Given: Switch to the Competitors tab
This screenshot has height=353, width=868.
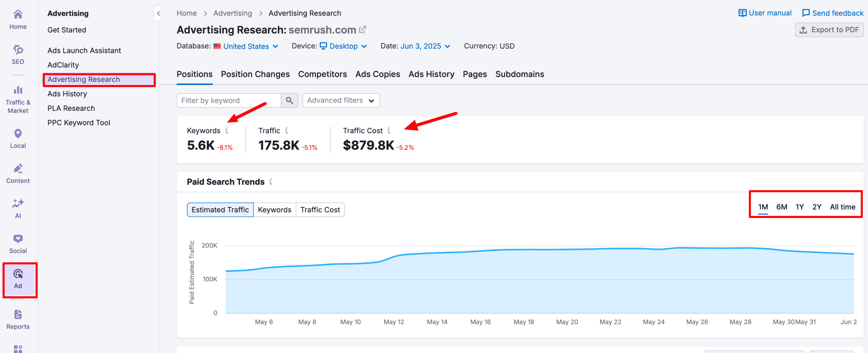Looking at the screenshot, I should (x=322, y=74).
